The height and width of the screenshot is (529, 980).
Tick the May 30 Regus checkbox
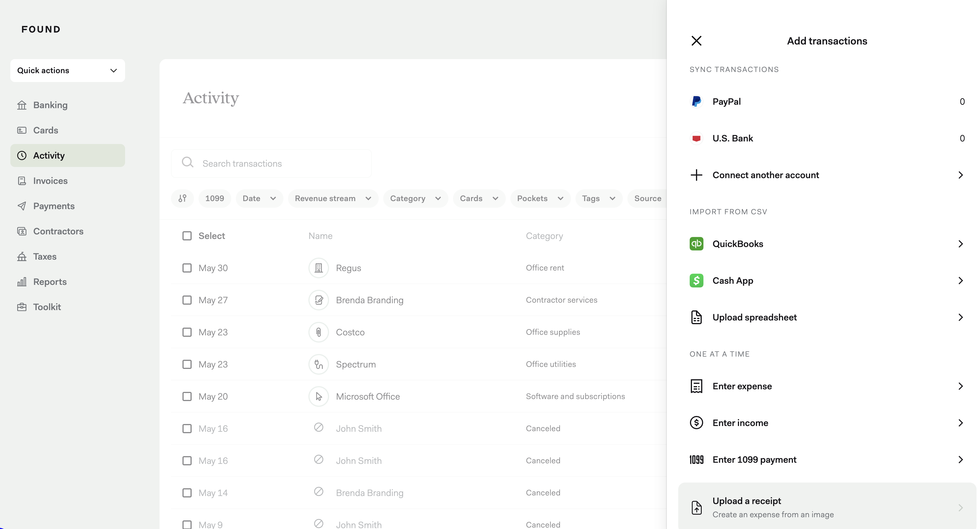click(187, 268)
